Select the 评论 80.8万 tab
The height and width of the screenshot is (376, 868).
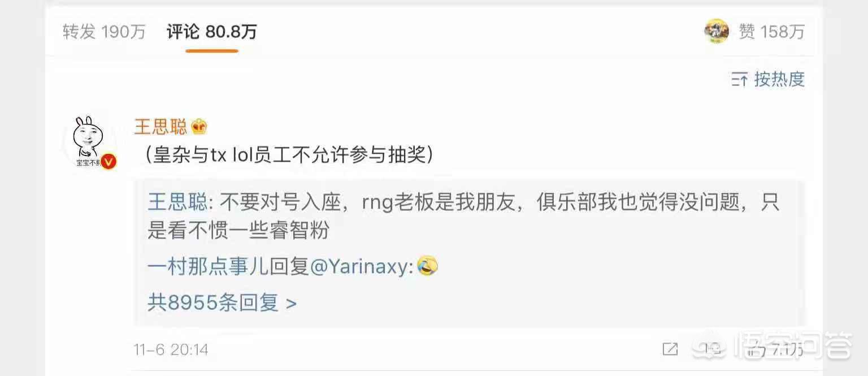(211, 32)
